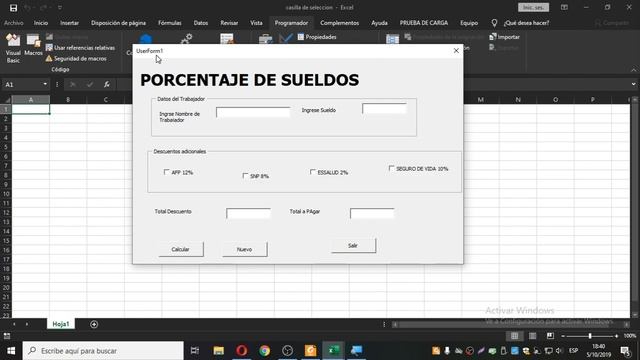Image resolution: width=640 pixels, height=360 pixels.
Task: Click the ribbon display options icon
Action: coord(564,7)
